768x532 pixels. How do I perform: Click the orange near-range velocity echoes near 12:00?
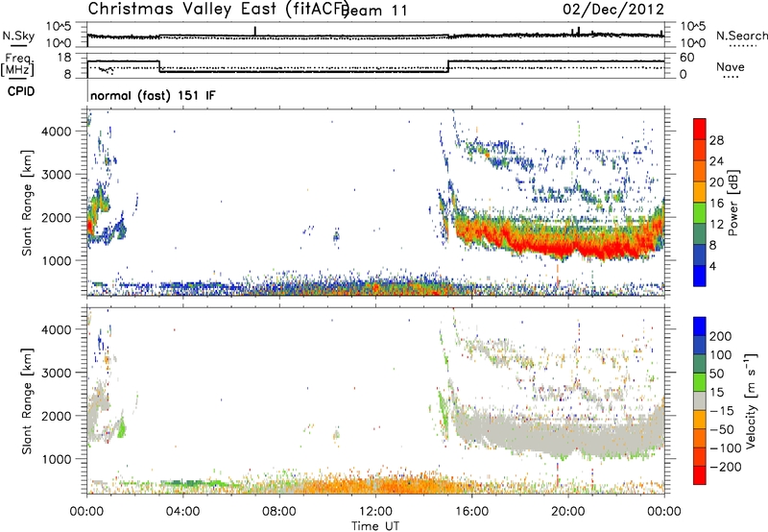pyautogui.click(x=377, y=485)
